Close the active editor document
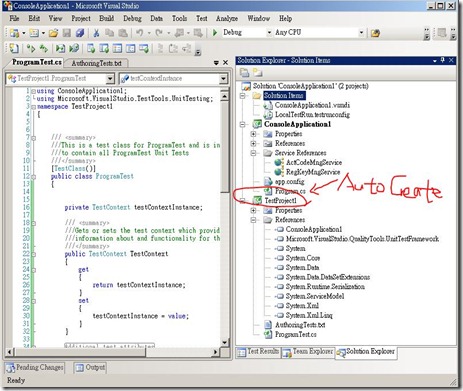The height and width of the screenshot is (391, 463). (x=226, y=62)
